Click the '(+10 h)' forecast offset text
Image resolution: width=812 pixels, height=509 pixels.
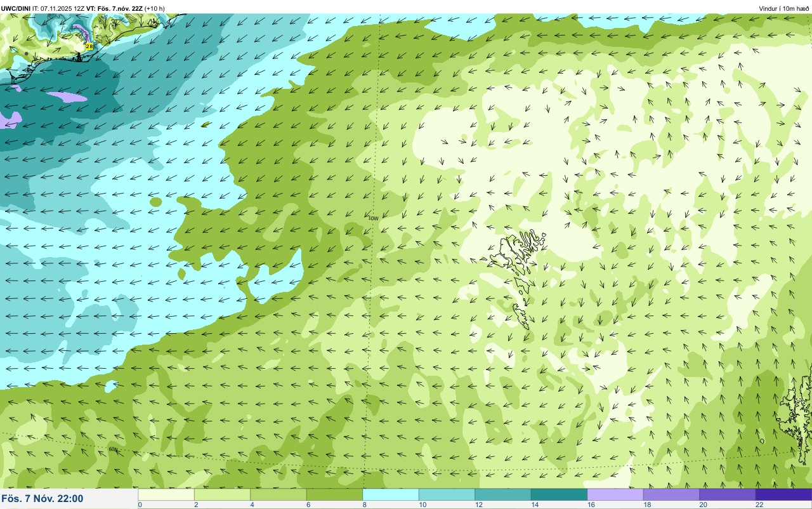tap(155, 8)
